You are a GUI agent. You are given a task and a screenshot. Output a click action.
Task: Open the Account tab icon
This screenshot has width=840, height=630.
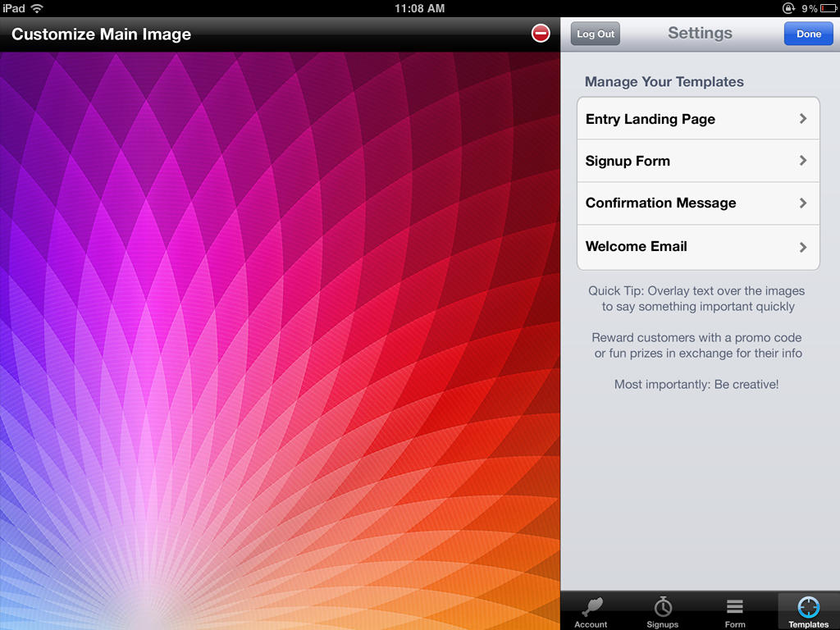pyautogui.click(x=591, y=607)
